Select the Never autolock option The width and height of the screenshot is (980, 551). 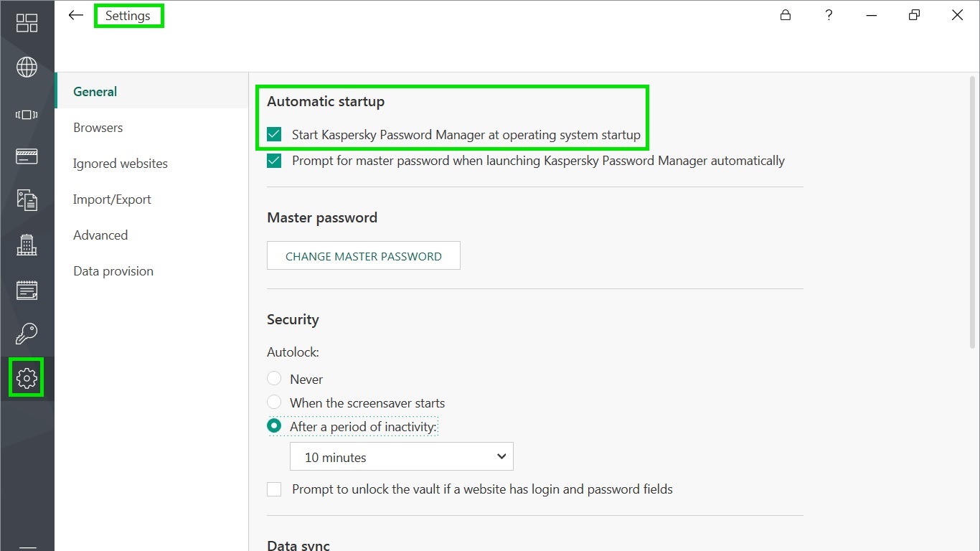point(274,379)
